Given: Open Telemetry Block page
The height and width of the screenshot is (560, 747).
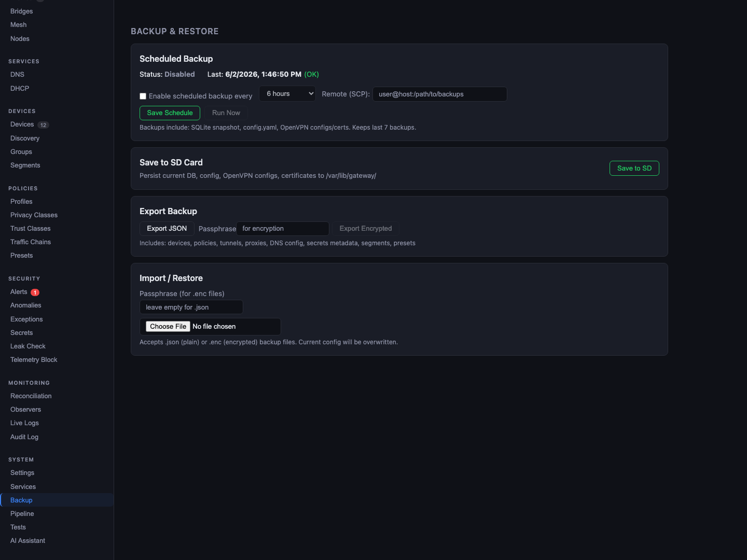Looking at the screenshot, I should pyautogui.click(x=34, y=360).
